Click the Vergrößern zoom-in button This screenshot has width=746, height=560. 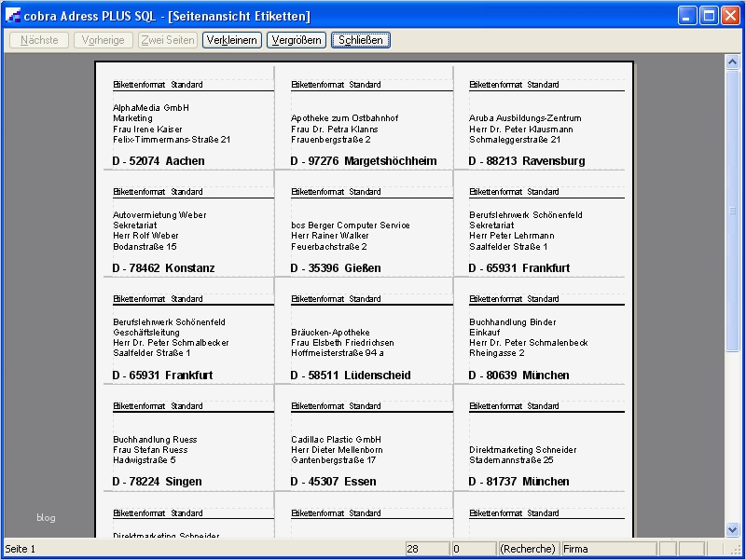click(297, 40)
